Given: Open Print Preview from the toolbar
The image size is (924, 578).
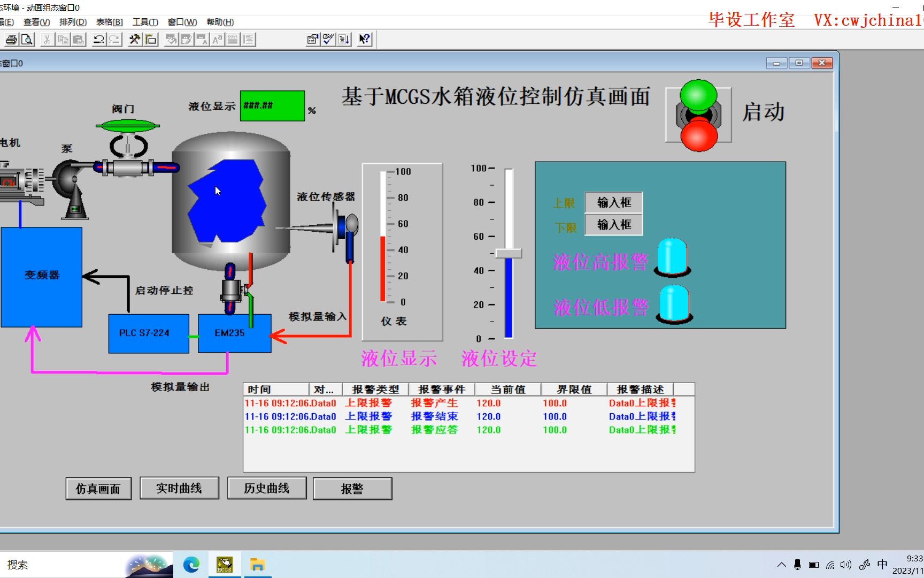Looking at the screenshot, I should pyautogui.click(x=27, y=40).
